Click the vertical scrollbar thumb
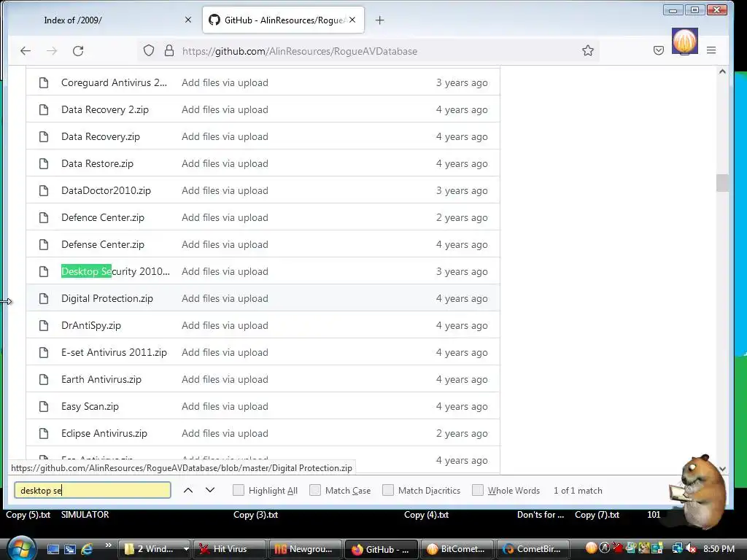 [722, 183]
